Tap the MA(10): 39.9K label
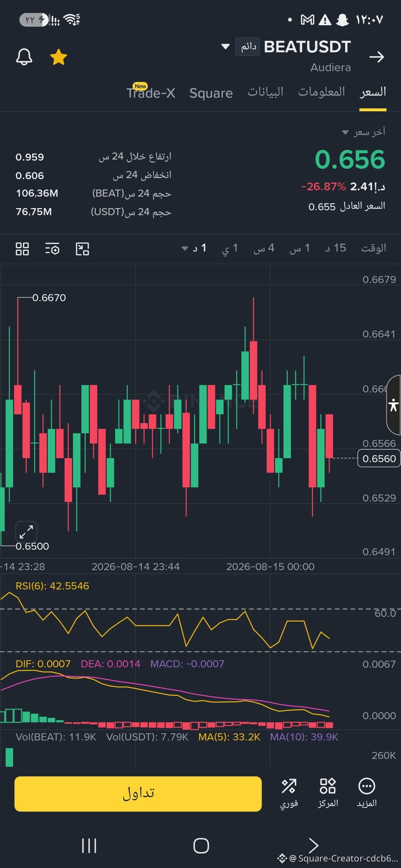The width and height of the screenshot is (401, 868). click(x=304, y=737)
